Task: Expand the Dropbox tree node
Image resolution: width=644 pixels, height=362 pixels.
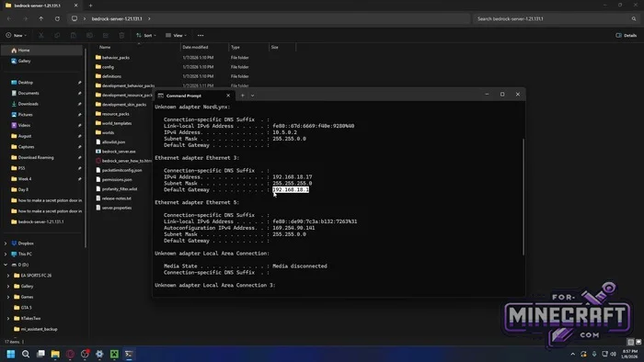Action: tap(6, 243)
